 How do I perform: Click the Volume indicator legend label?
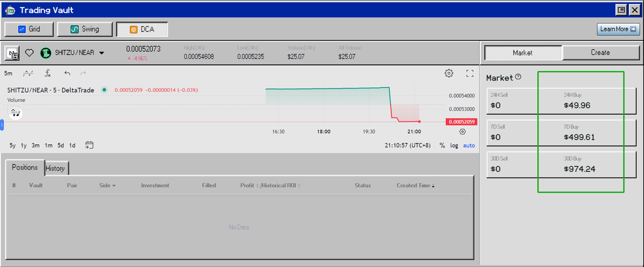(x=16, y=100)
